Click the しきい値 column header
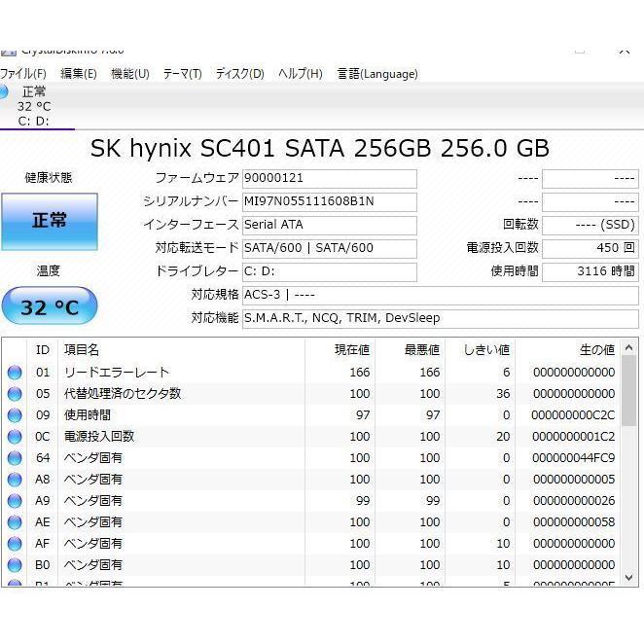Screen dimensions: 644x644 click(481, 350)
